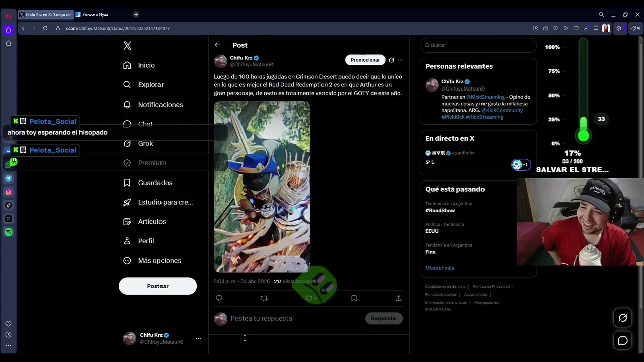This screenshot has height=362, width=644.
Task: Open Perfil in navigation
Action: pos(139,241)
